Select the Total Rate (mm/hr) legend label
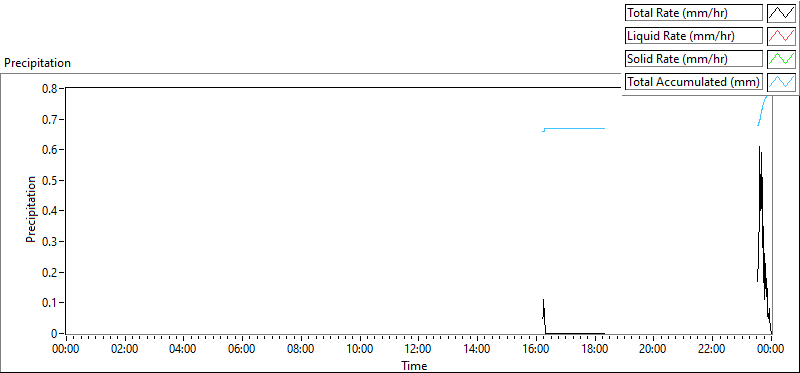Image resolution: width=800 pixels, height=373 pixels. 694,13
